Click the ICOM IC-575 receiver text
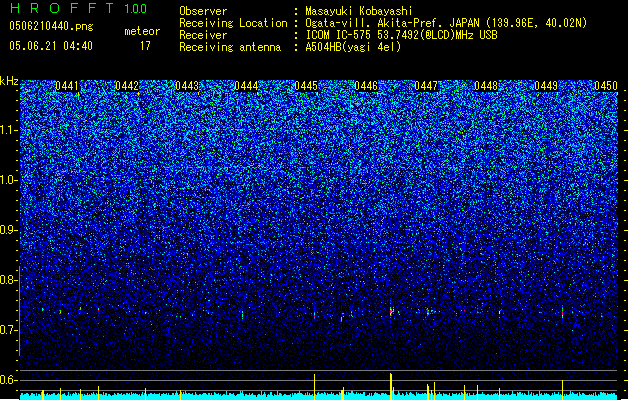 401,35
